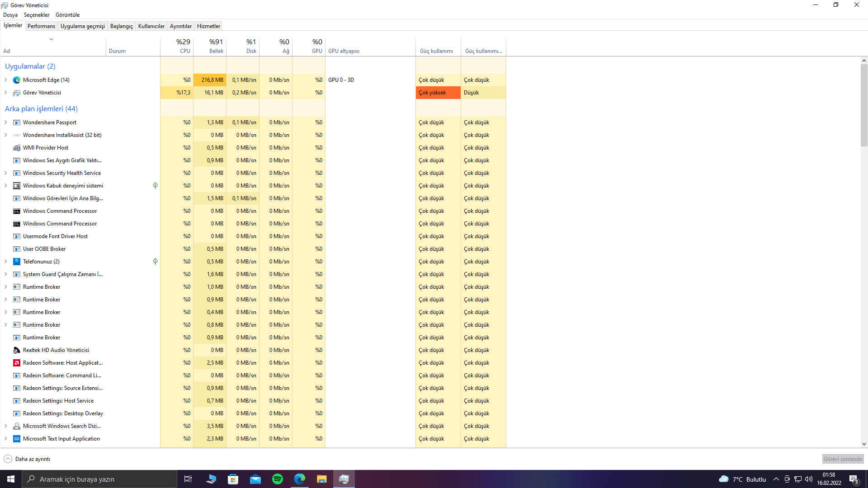Expand the Wondershare Passport process entry

point(6,122)
